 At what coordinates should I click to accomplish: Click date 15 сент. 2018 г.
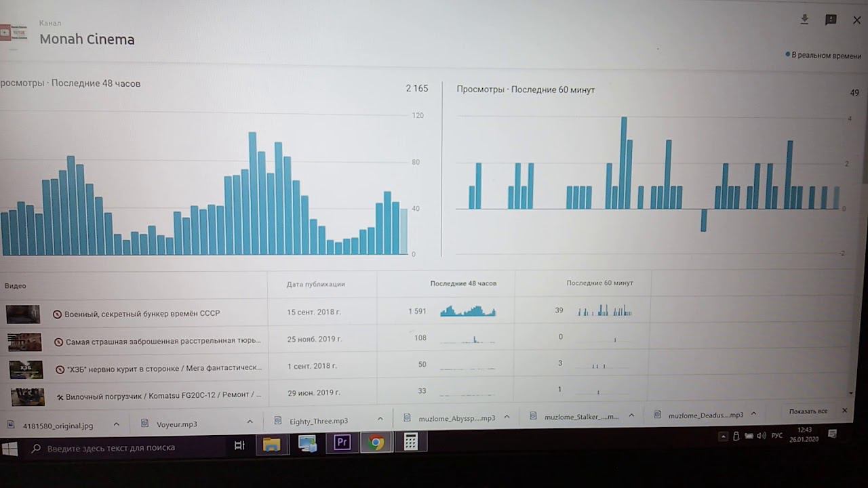[314, 312]
